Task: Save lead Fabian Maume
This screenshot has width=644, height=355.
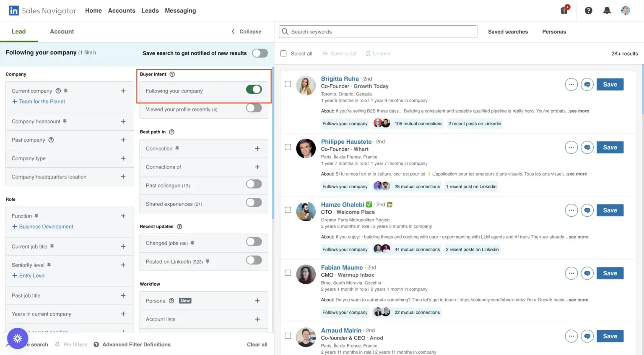Action: [x=610, y=273]
